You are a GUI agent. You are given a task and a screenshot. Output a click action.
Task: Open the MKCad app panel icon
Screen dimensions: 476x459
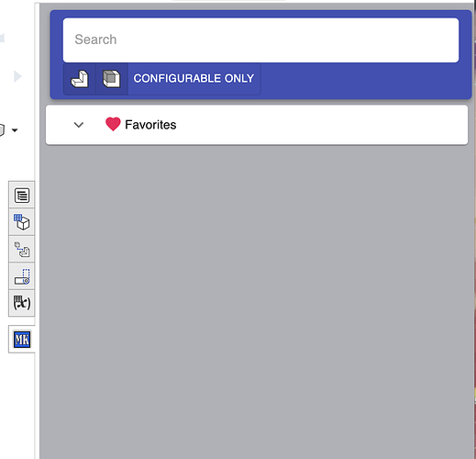(22, 340)
